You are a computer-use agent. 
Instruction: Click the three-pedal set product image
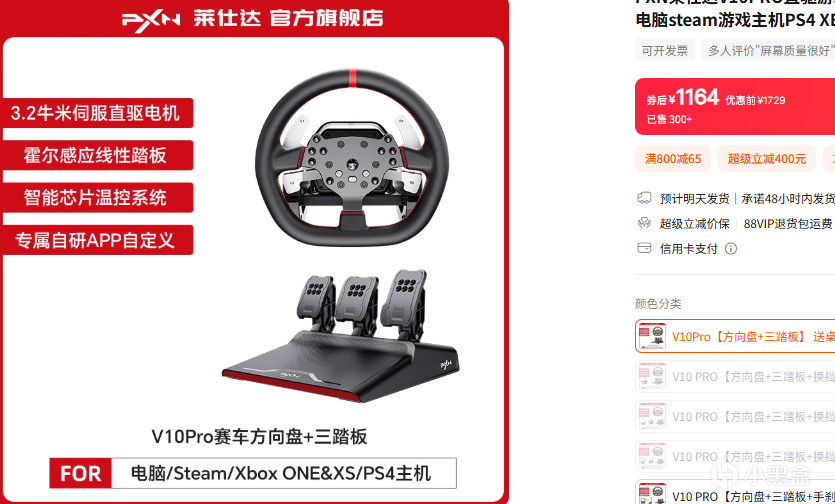coord(341,336)
